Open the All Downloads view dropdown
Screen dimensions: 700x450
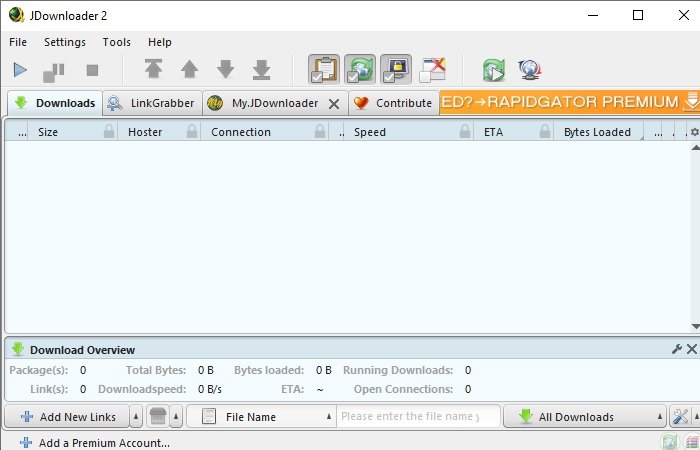click(585, 417)
